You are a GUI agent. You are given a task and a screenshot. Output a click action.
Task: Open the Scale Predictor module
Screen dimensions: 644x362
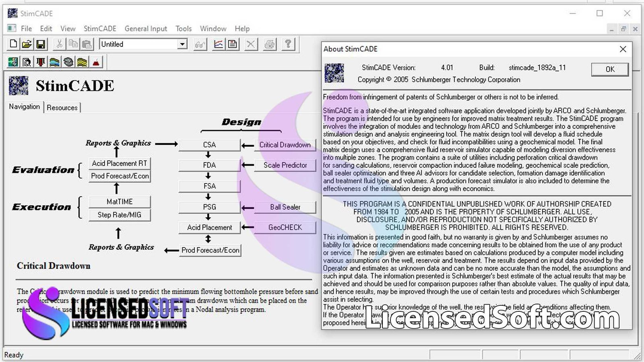(x=285, y=165)
